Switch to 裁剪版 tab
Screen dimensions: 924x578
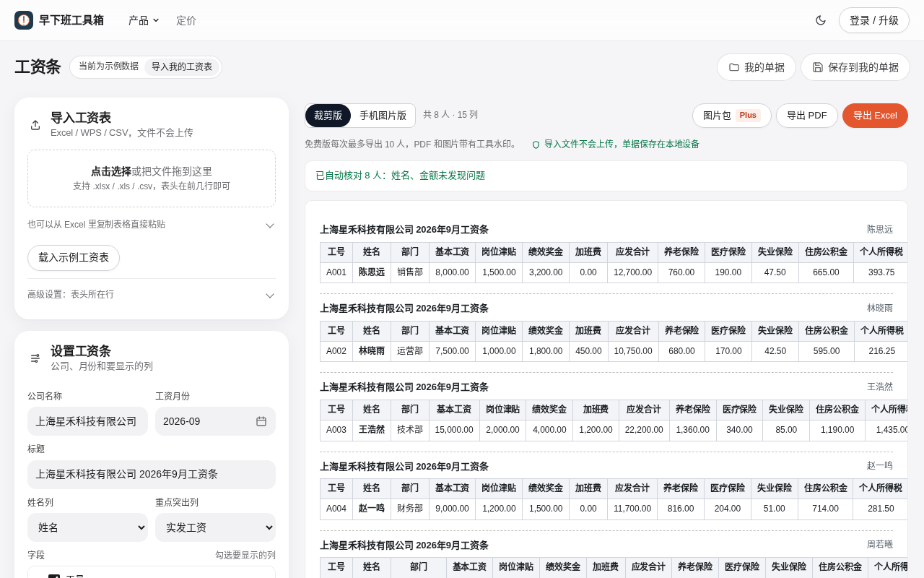click(328, 116)
